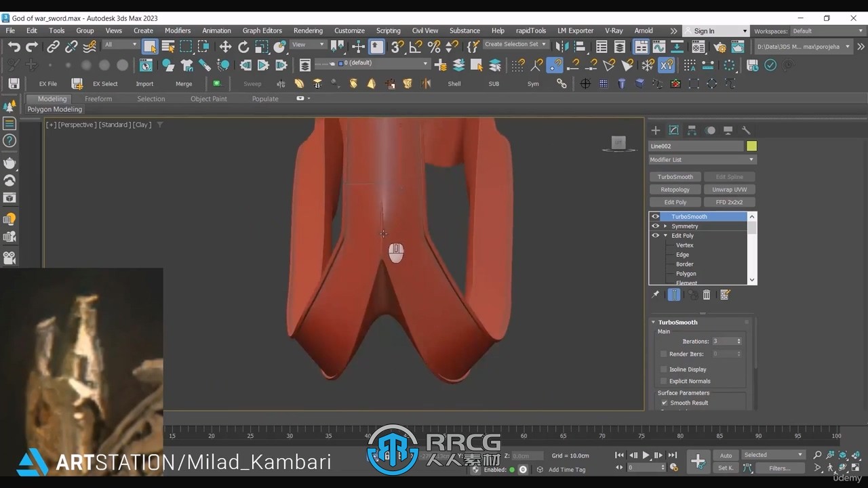Click the object color swatch

pos(751,146)
